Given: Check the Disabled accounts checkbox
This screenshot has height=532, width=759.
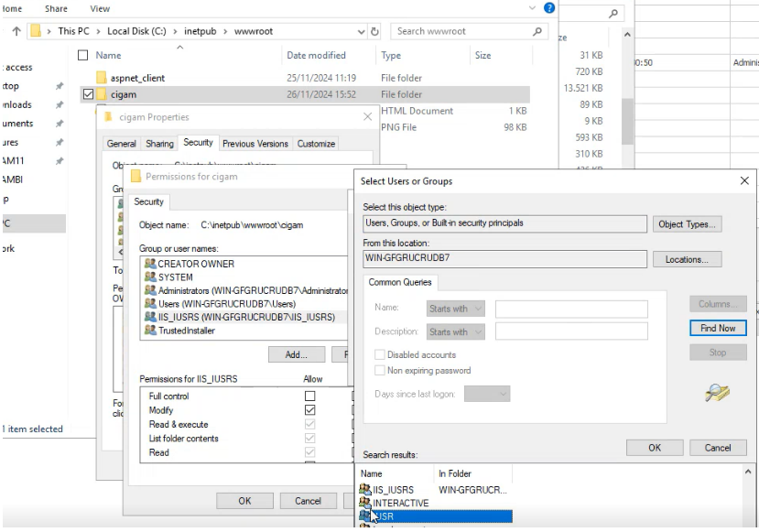Looking at the screenshot, I should click(380, 355).
